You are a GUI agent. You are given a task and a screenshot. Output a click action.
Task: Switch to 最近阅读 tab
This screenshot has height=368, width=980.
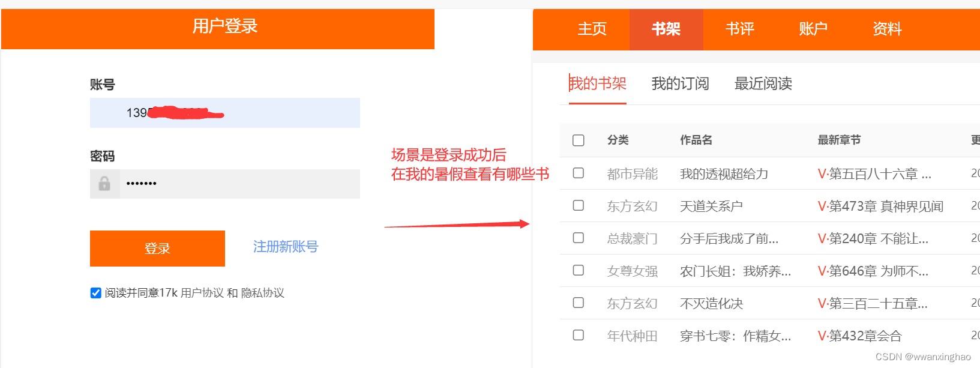click(x=762, y=84)
